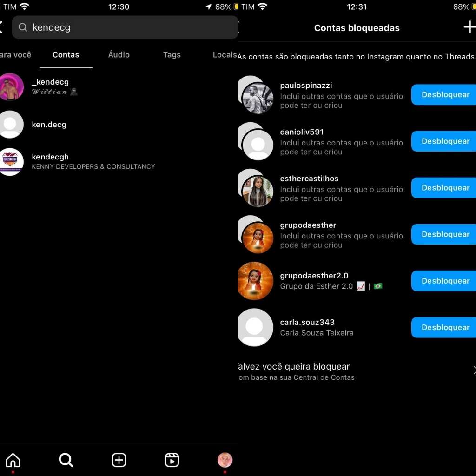Tap the plus icon to add blocked account
The image size is (476, 476).
(469, 27)
